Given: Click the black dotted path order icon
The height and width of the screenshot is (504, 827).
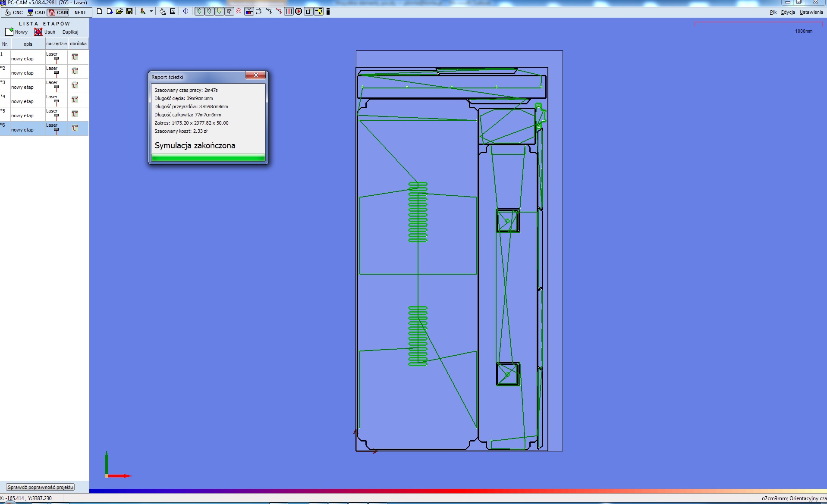Looking at the screenshot, I should [269, 11].
